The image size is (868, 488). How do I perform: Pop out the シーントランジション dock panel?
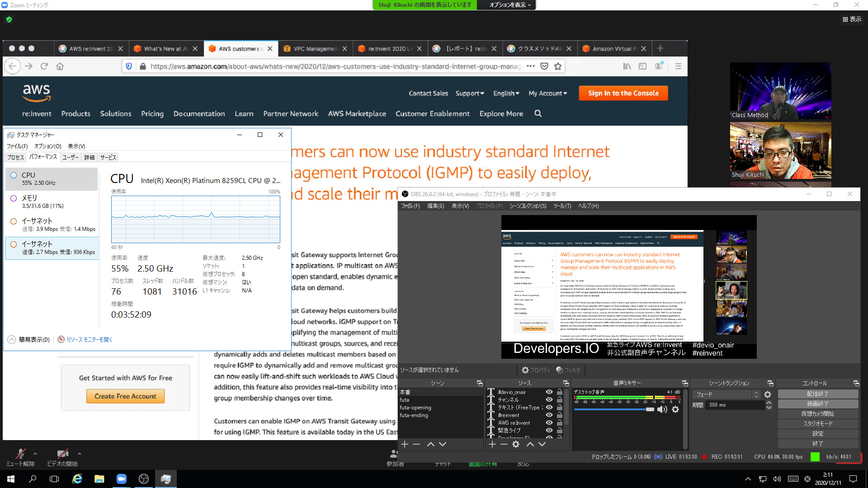770,383
